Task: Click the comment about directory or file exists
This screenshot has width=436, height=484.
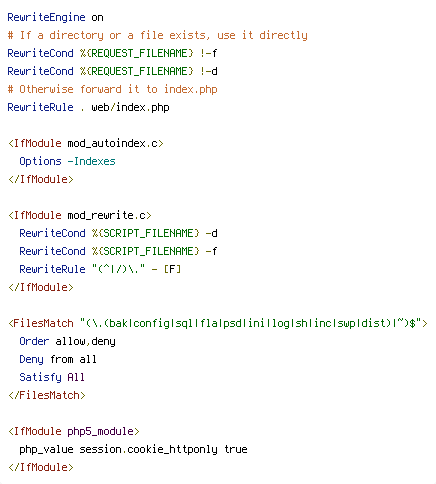Action: 157,35
